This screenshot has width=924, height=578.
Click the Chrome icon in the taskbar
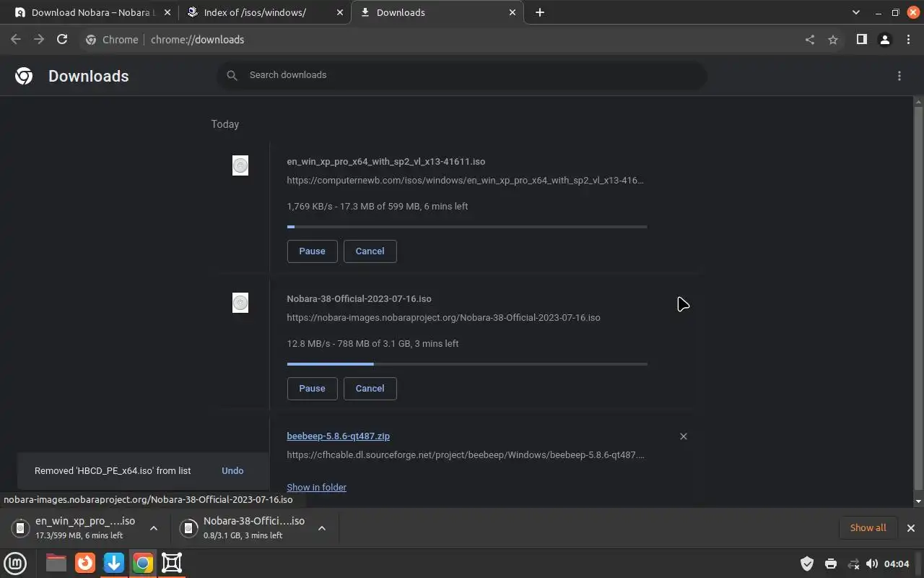click(143, 563)
